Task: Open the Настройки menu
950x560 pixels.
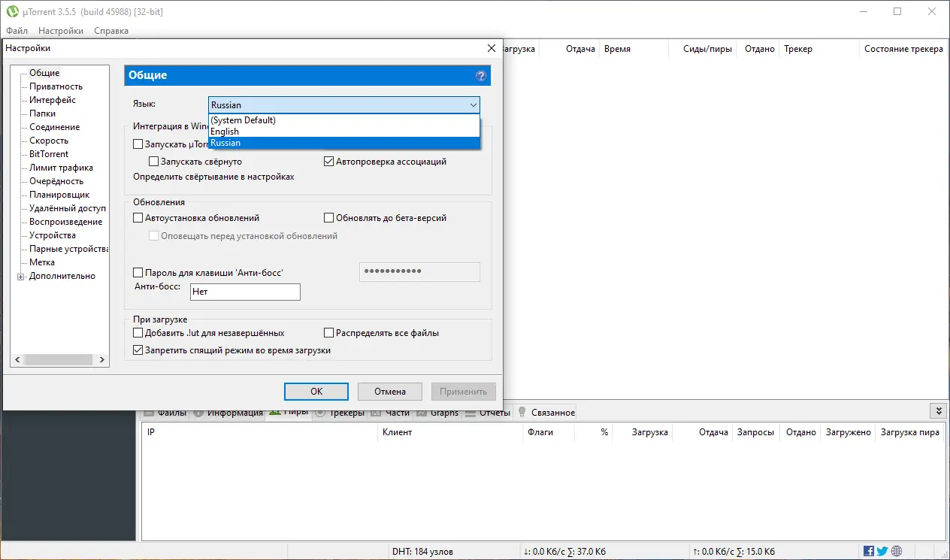Action: (61, 31)
